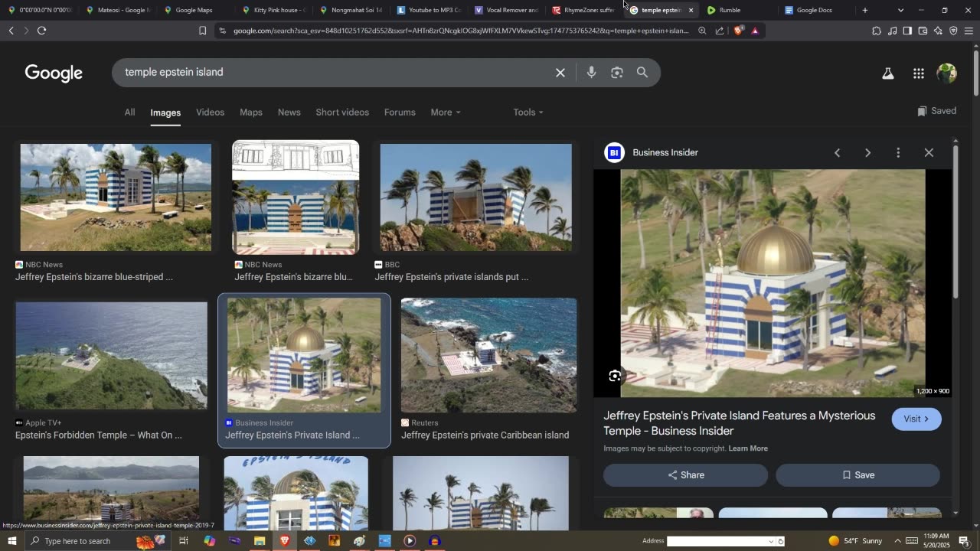The image size is (980, 551).
Task: Save the previewed image
Action: (x=857, y=475)
